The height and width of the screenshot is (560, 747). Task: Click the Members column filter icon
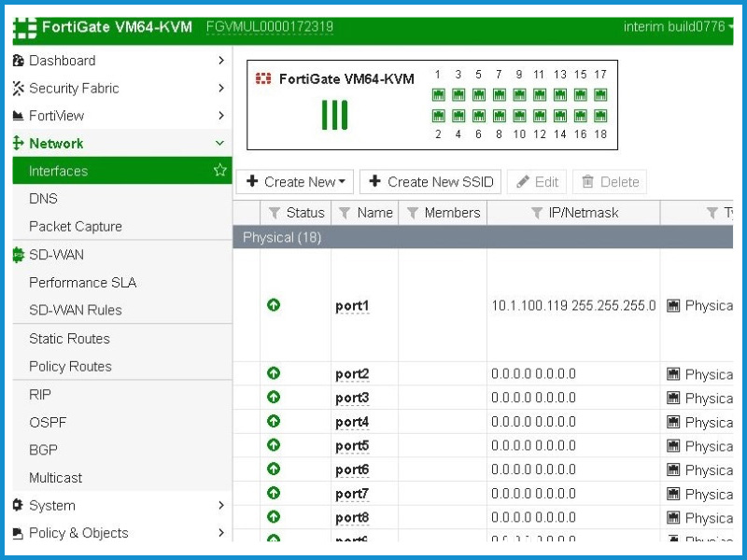[x=413, y=213]
